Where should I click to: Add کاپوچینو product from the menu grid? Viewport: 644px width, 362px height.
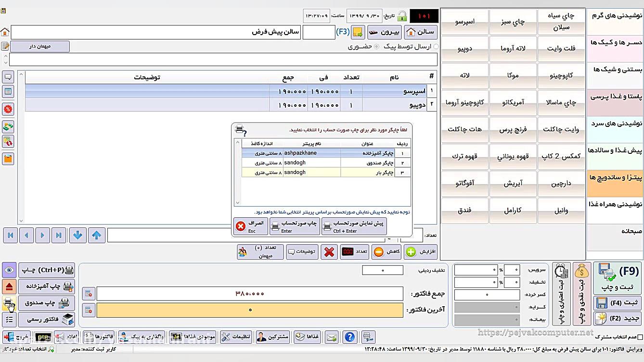(561, 75)
